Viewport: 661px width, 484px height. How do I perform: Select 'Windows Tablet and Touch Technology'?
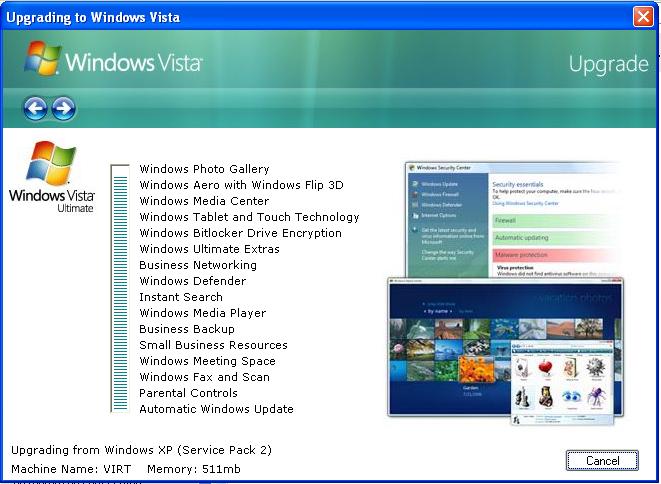(x=250, y=217)
